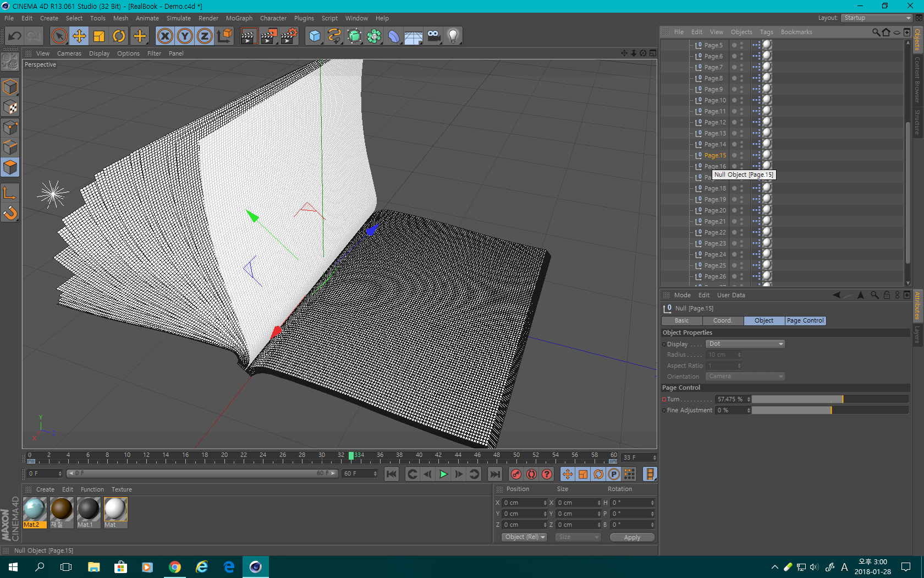Image resolution: width=924 pixels, height=578 pixels.
Task: Open the Display Dot dropdown
Action: coord(745,344)
